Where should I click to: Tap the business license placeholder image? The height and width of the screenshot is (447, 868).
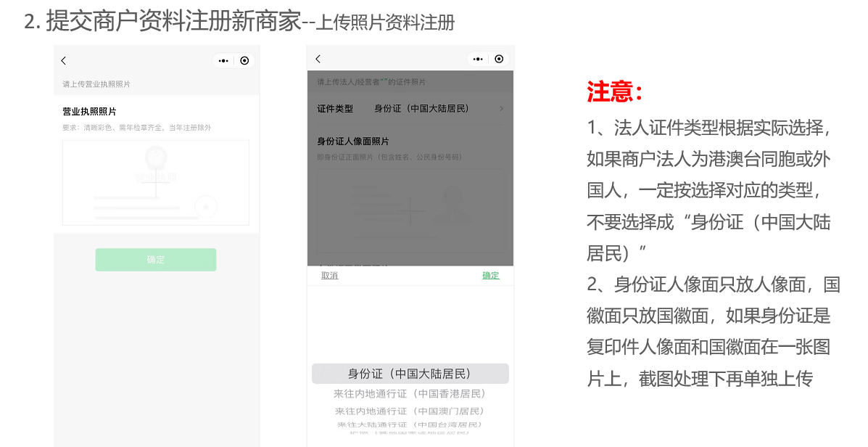coord(156,182)
